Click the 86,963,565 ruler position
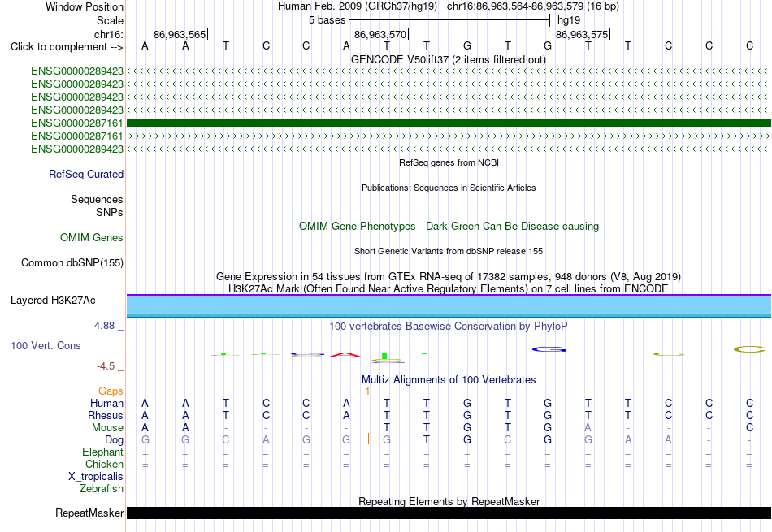The height and width of the screenshot is (532, 772). pyautogui.click(x=180, y=34)
